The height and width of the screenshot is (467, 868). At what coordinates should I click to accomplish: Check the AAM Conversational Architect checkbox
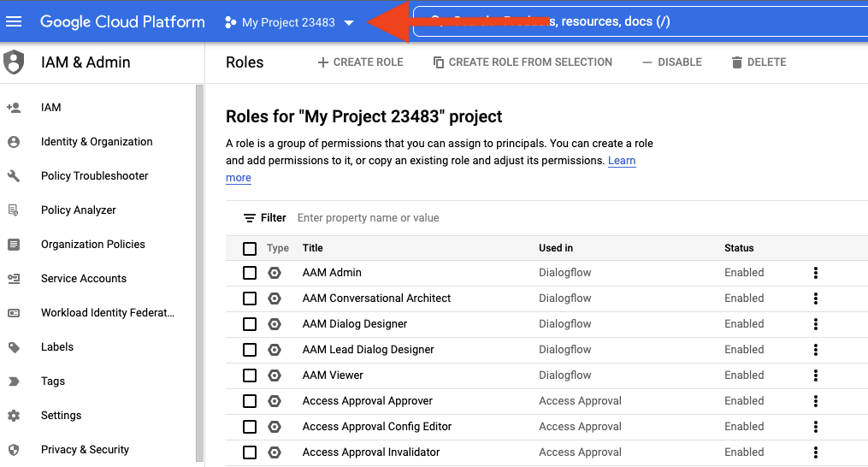[x=250, y=299]
